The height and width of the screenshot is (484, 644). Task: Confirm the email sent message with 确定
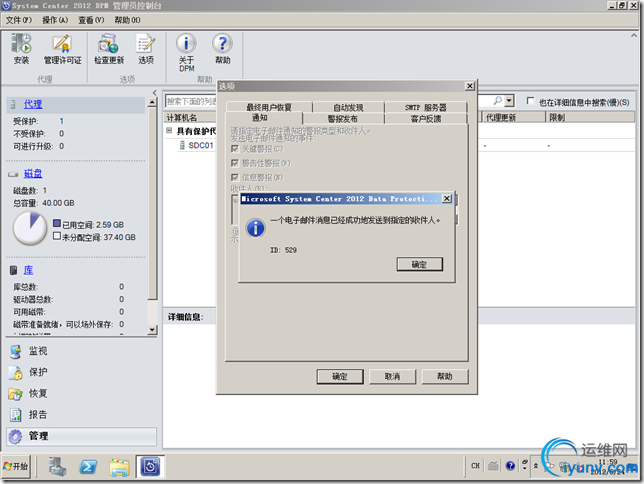tap(419, 264)
